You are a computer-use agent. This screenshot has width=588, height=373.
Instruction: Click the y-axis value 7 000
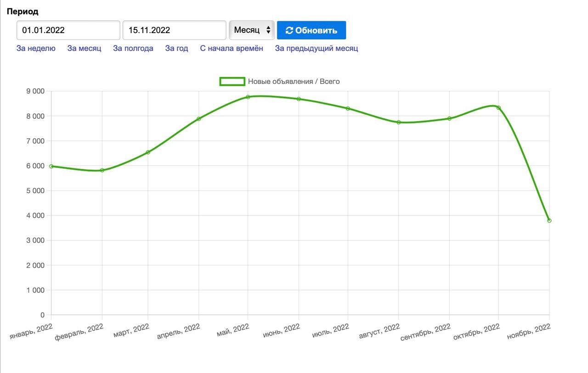[x=35, y=141]
